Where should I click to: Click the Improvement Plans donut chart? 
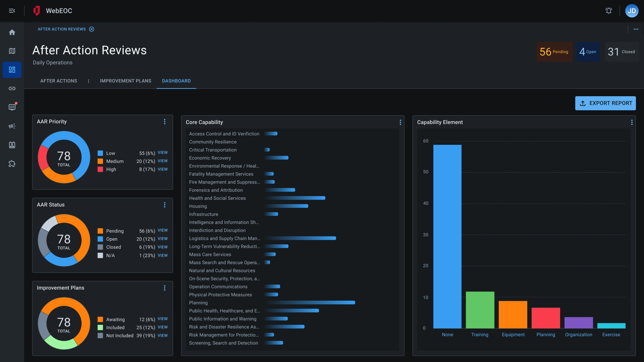[x=64, y=324]
